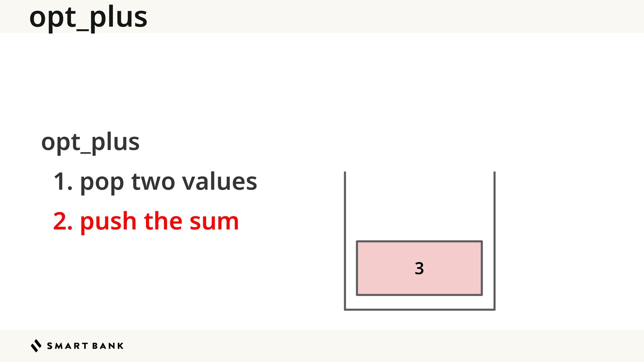Image resolution: width=644 pixels, height=362 pixels.
Task: Select the gray opt_plus subheading text
Action: [x=90, y=142]
